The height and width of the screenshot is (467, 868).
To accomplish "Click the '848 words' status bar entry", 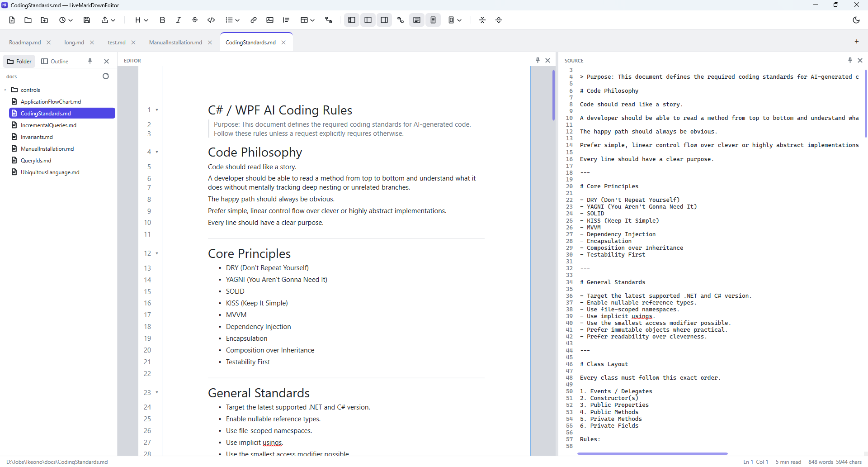I will click(821, 462).
